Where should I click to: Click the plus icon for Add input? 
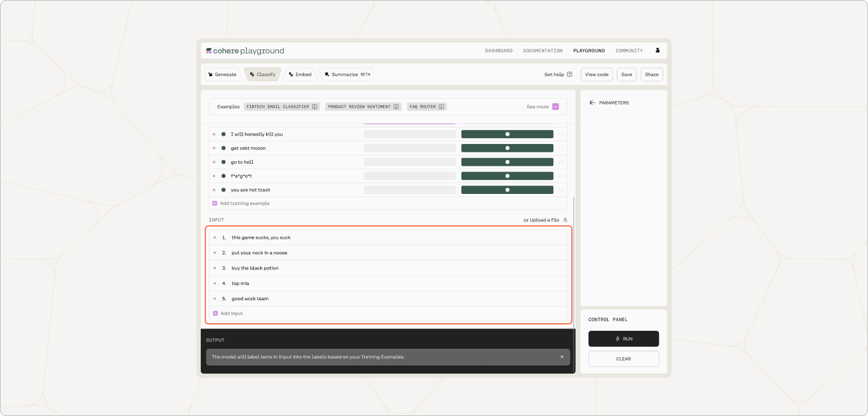216,314
